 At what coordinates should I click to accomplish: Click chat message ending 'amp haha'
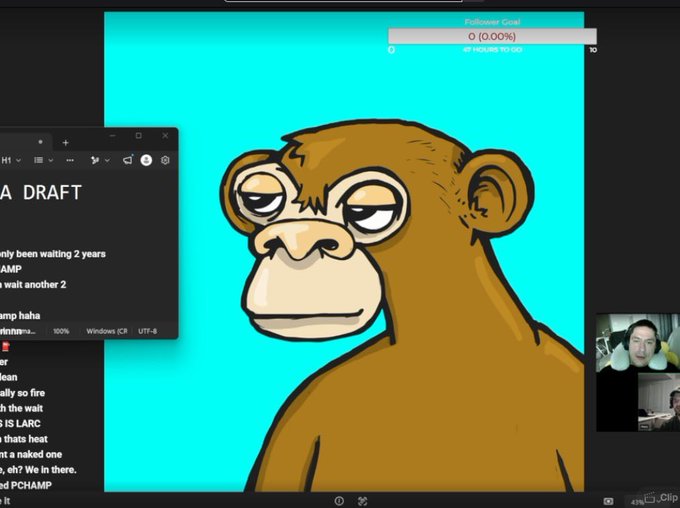(20, 316)
